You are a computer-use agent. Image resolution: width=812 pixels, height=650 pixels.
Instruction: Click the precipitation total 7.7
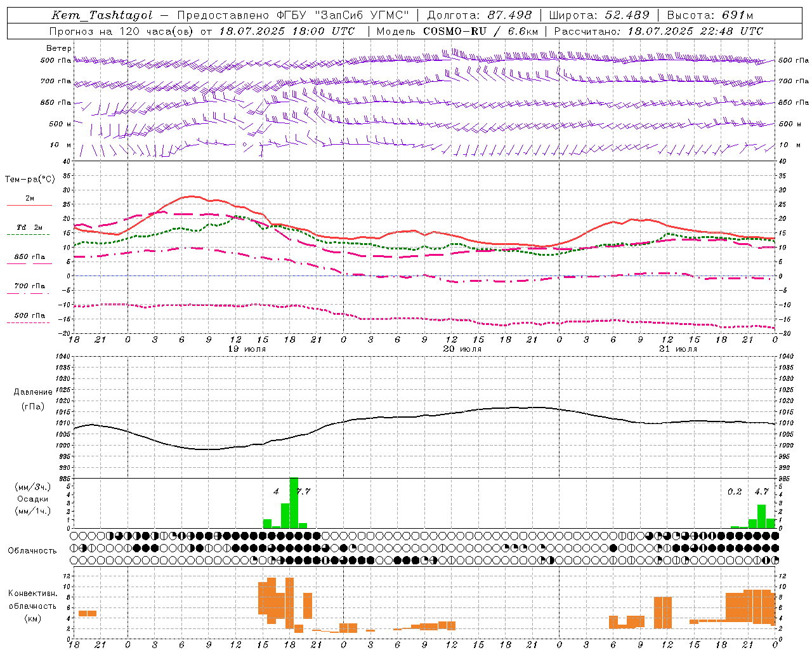coord(304,491)
